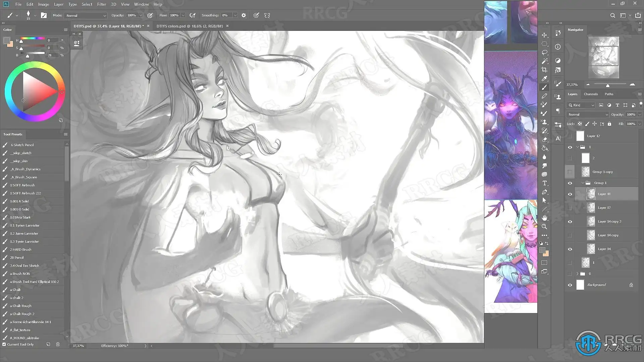Switch to DTIYS colors.psd document tab
This screenshot has width=644, height=362.
[x=190, y=26]
